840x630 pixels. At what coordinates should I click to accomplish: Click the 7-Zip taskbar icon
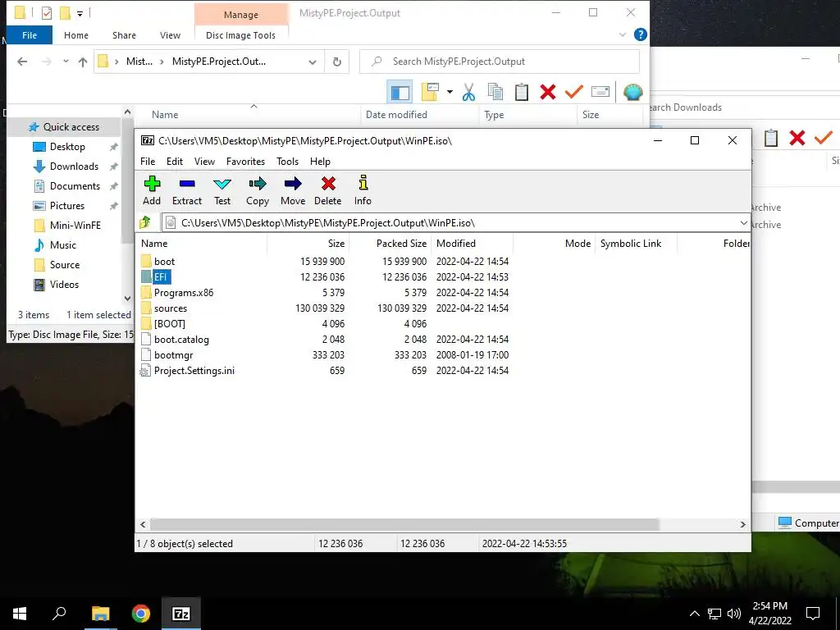[x=181, y=614]
